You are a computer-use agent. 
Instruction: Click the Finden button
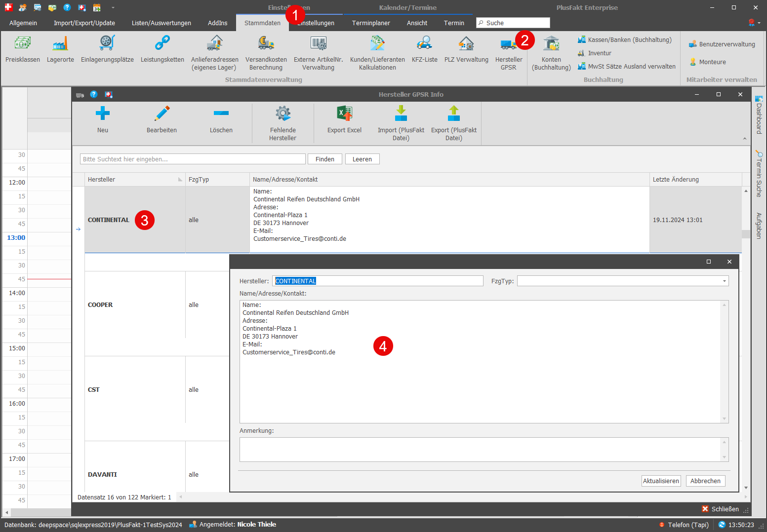325,159
